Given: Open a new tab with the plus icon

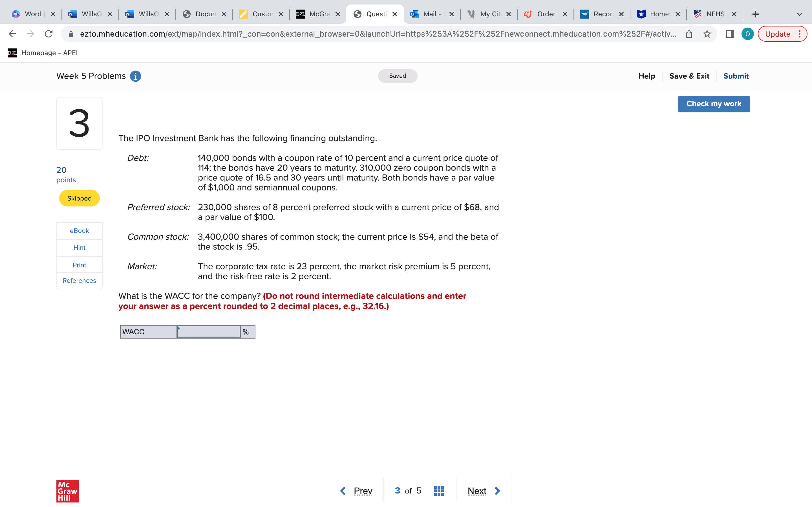Looking at the screenshot, I should 755,14.
